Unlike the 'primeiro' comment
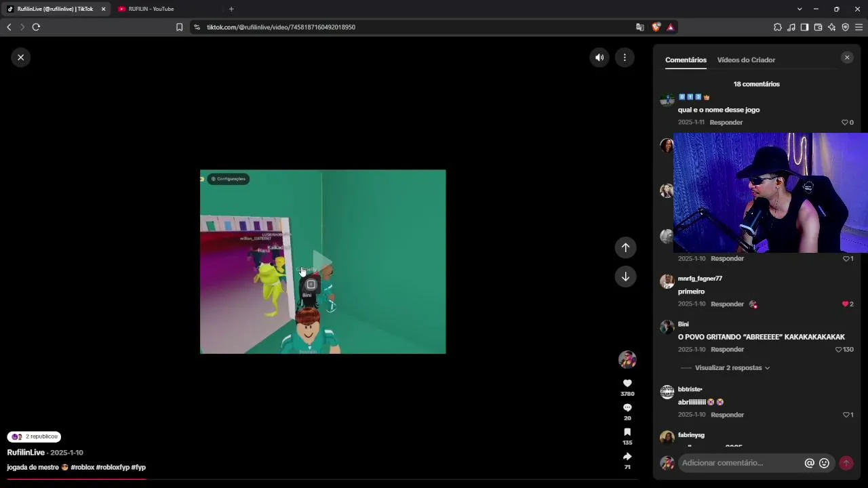The image size is (868, 488). click(845, 304)
